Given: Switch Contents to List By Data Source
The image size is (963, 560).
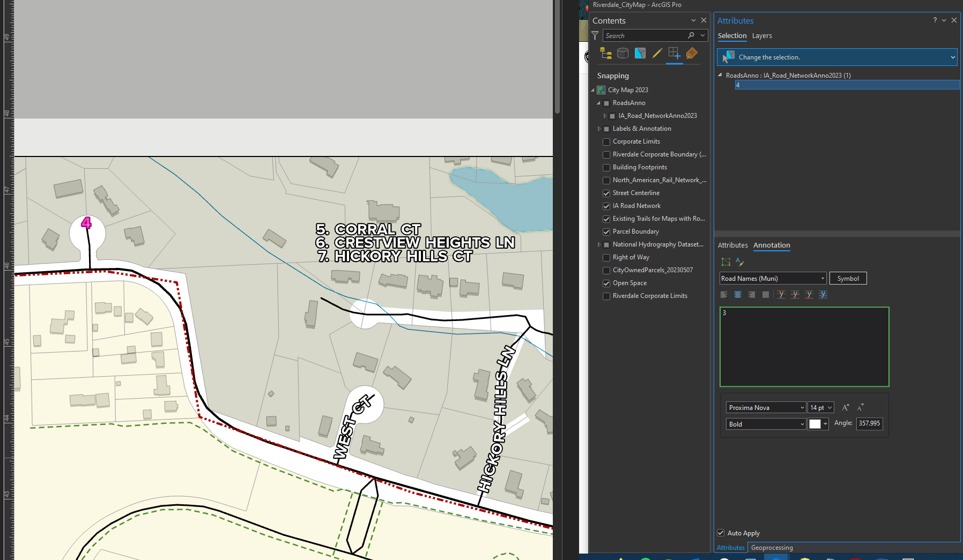Looking at the screenshot, I should (x=623, y=53).
